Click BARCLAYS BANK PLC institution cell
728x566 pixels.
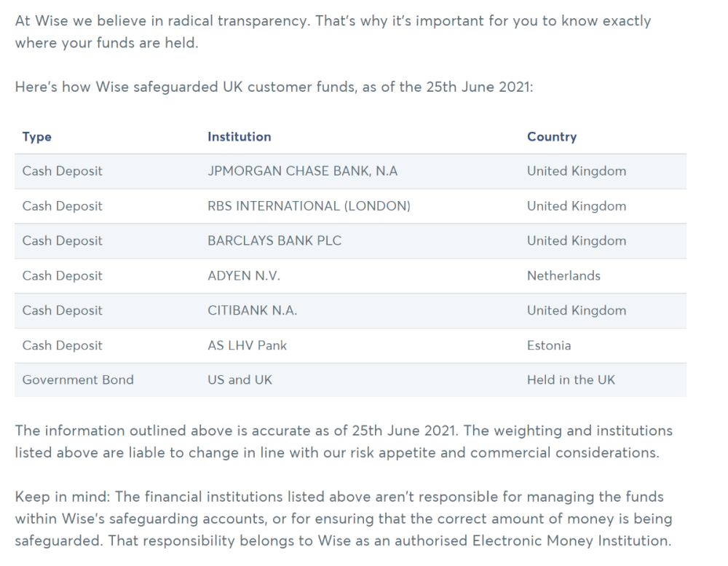click(x=274, y=241)
